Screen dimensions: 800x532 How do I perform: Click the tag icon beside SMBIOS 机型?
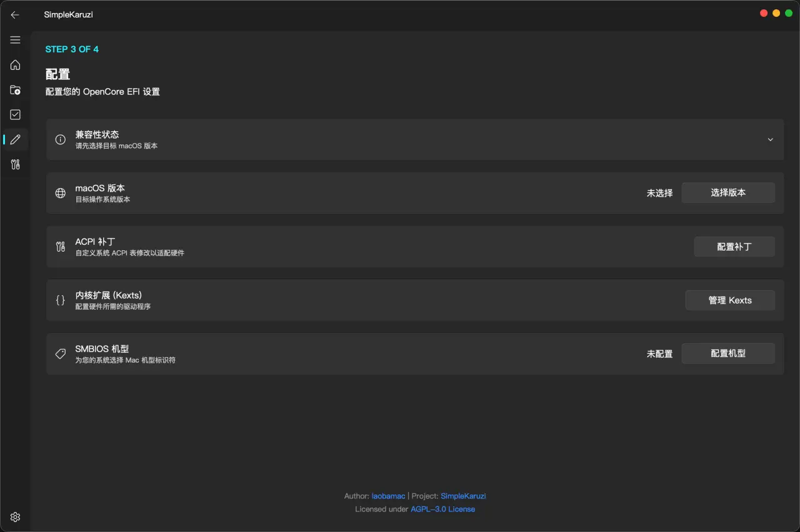pyautogui.click(x=61, y=354)
